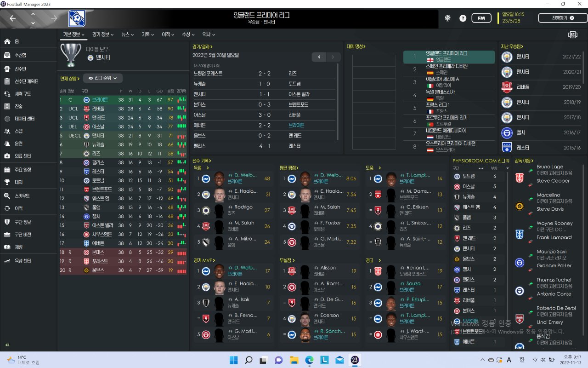Open the 구단 비전 icon
The width and height of the screenshot is (588, 368).
click(7, 234)
